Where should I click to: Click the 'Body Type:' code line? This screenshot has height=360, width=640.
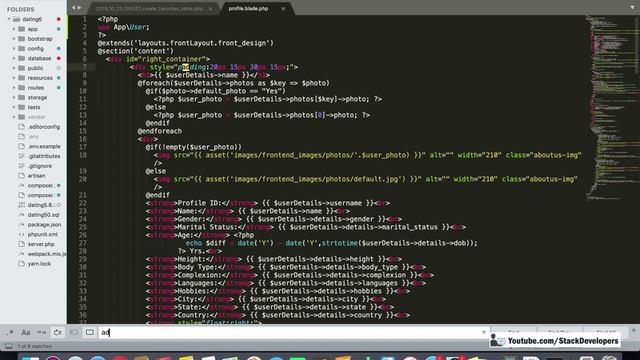286,267
